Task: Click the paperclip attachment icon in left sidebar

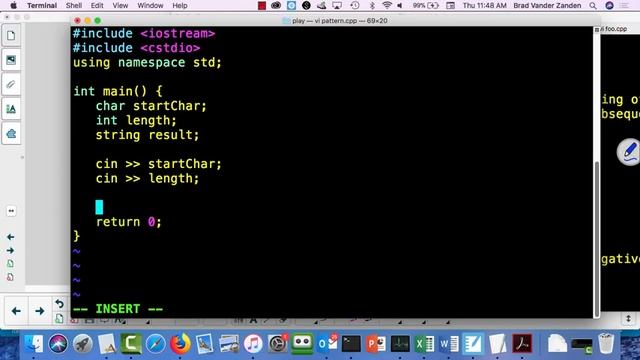Action: click(x=11, y=84)
